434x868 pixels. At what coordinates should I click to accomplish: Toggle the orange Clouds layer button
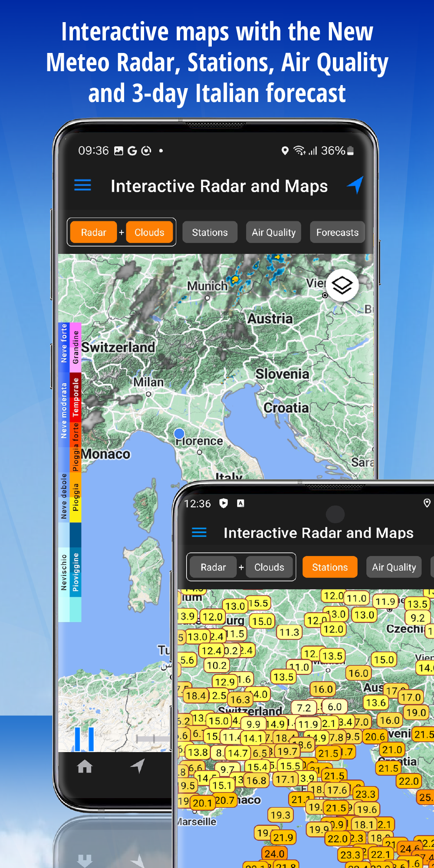(x=149, y=233)
